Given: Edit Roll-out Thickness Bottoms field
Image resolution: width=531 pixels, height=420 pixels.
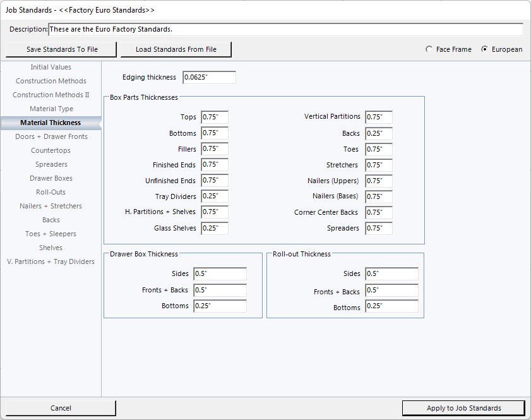Looking at the screenshot, I should point(391,306).
